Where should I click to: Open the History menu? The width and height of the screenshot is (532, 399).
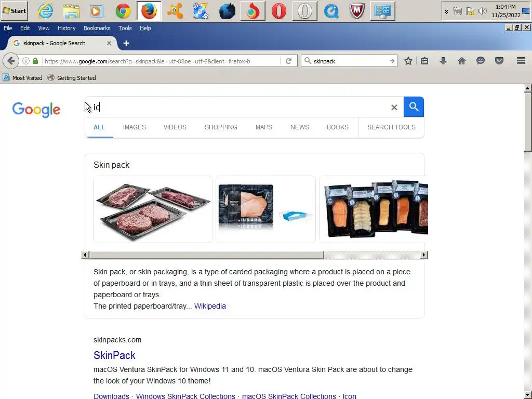click(x=66, y=28)
